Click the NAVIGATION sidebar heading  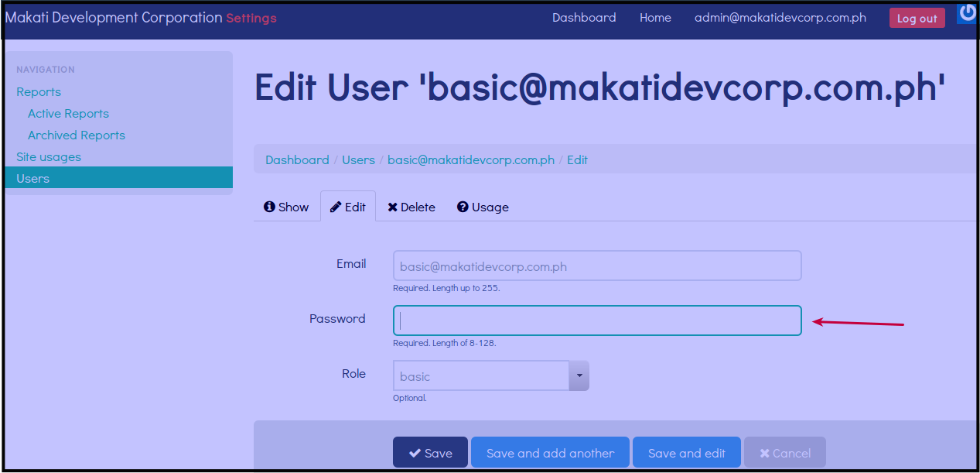click(x=46, y=70)
